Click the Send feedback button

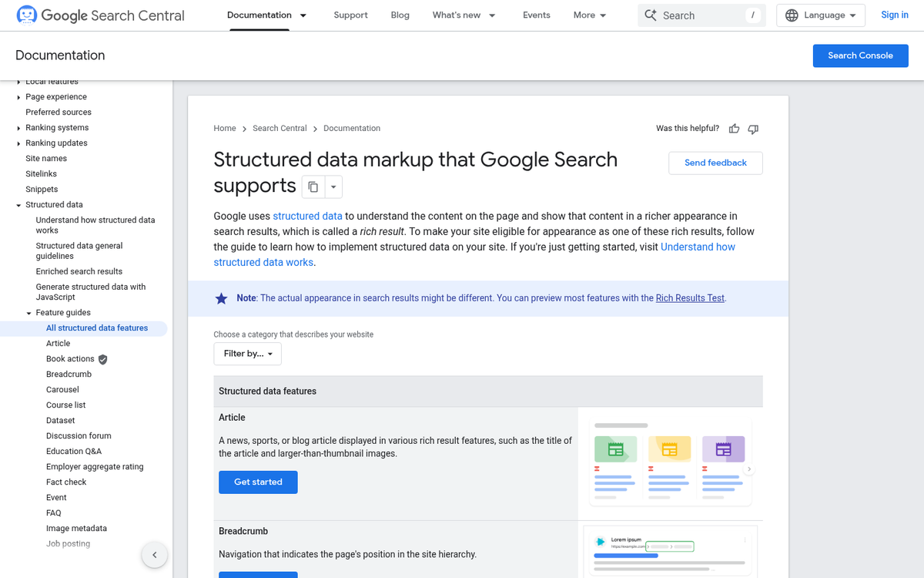pos(715,163)
